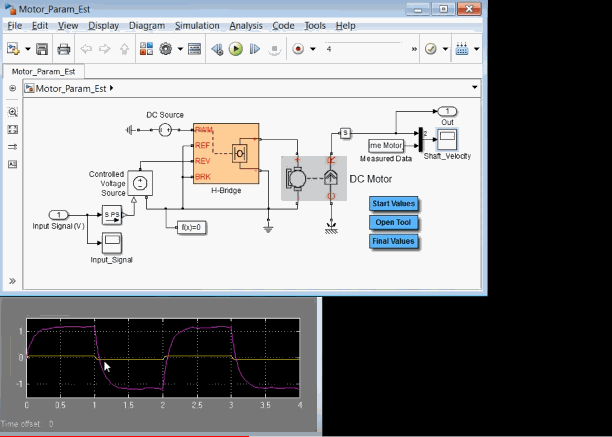Click the Zoom icon in left palette

coord(13,113)
